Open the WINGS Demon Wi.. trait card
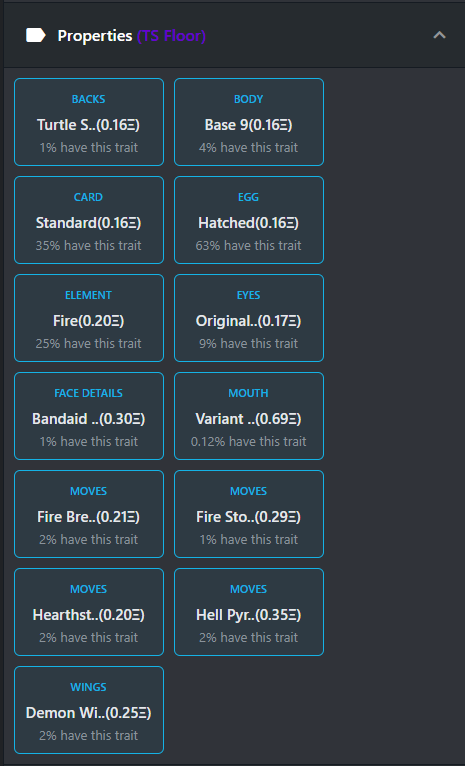The height and width of the screenshot is (766, 465). tap(89, 710)
